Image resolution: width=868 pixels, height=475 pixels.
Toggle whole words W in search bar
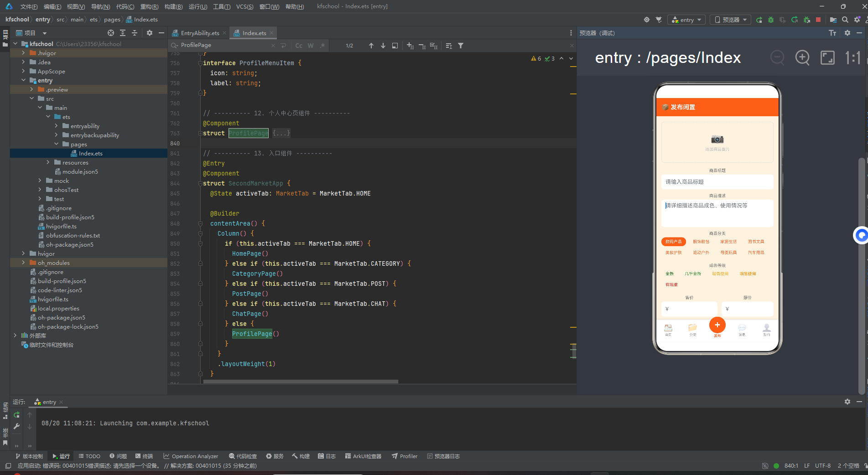pos(311,46)
